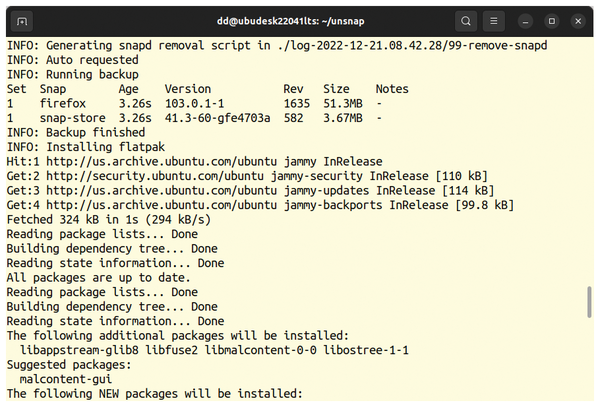Image resolution: width=600 pixels, height=407 pixels.
Task: Click the jammy InRelease archive URL
Action: tap(161, 161)
